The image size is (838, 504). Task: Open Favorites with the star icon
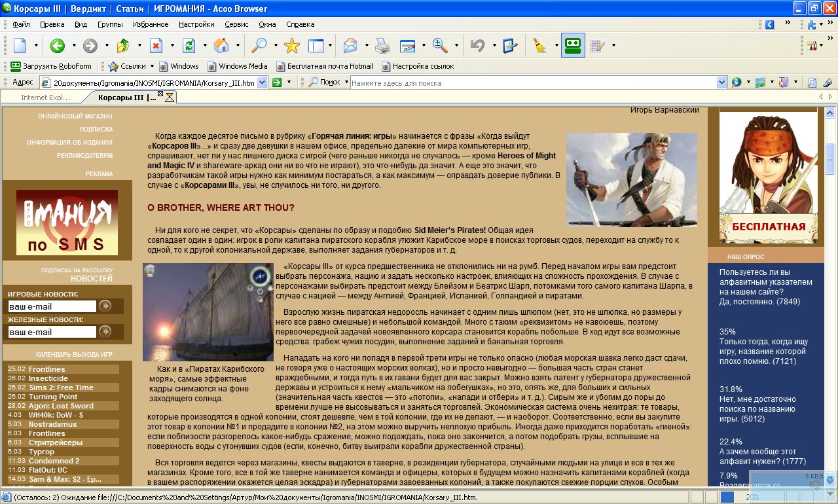[x=292, y=46]
